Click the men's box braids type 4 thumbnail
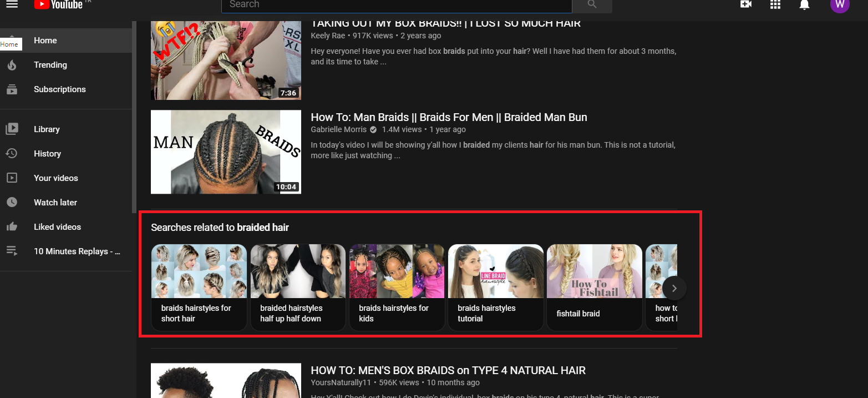This screenshot has width=868, height=398. [226, 381]
